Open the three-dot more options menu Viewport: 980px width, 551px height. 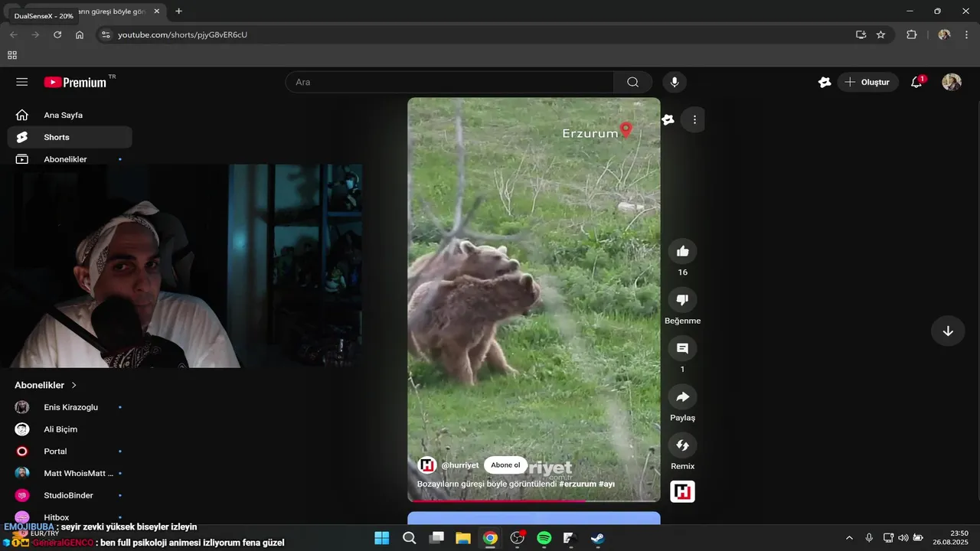694,119
